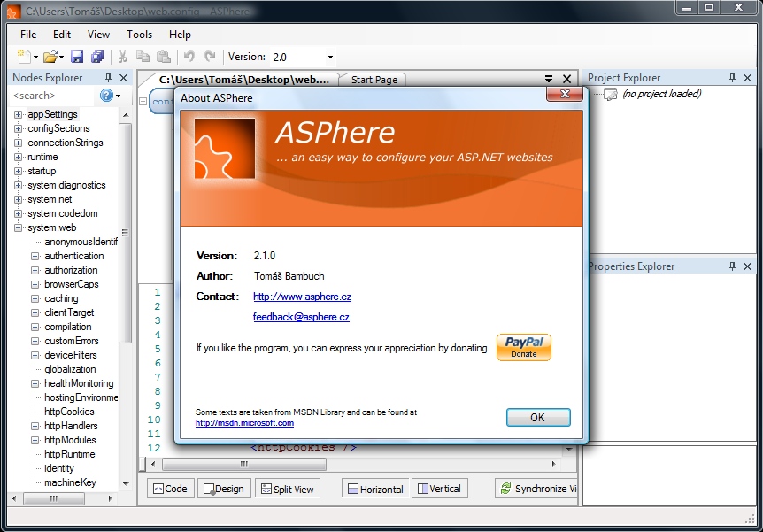
Task: Pin the Project Explorer panel
Action: point(732,77)
